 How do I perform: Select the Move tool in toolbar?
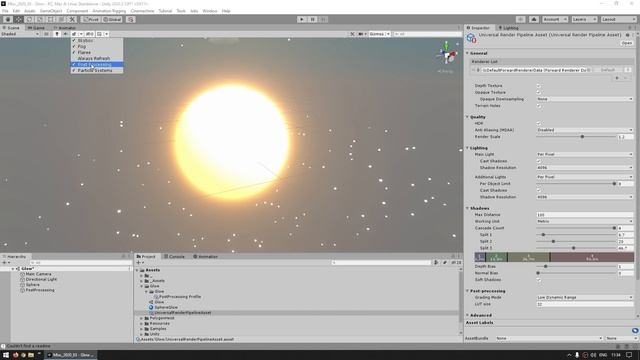click(x=19, y=19)
